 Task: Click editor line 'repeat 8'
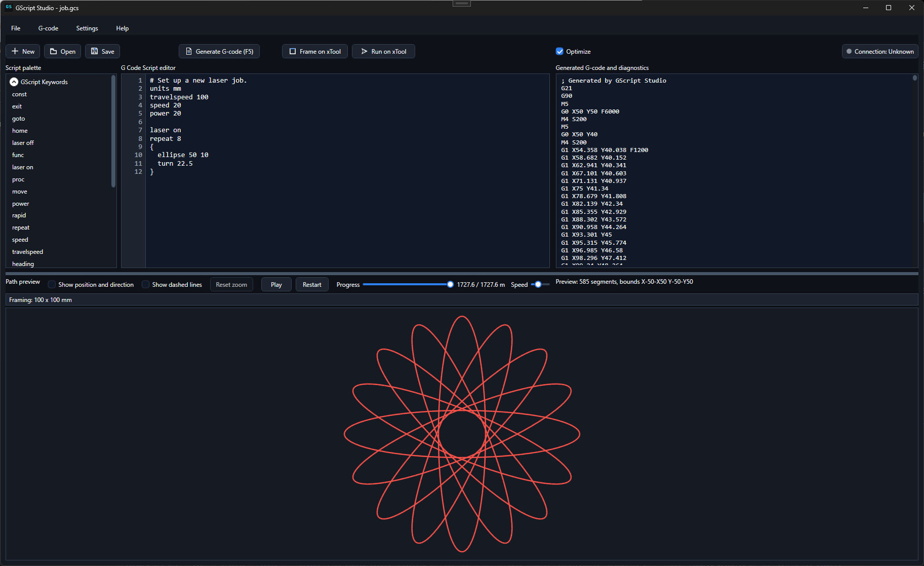point(165,138)
